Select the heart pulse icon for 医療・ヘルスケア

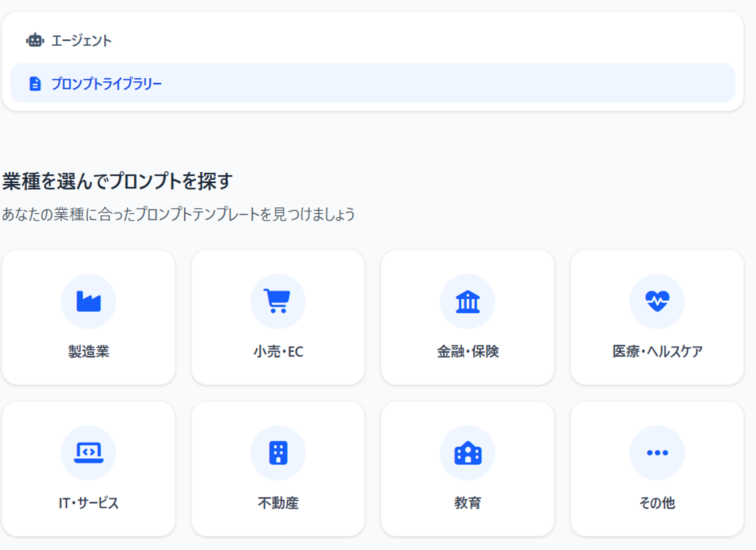(x=657, y=301)
